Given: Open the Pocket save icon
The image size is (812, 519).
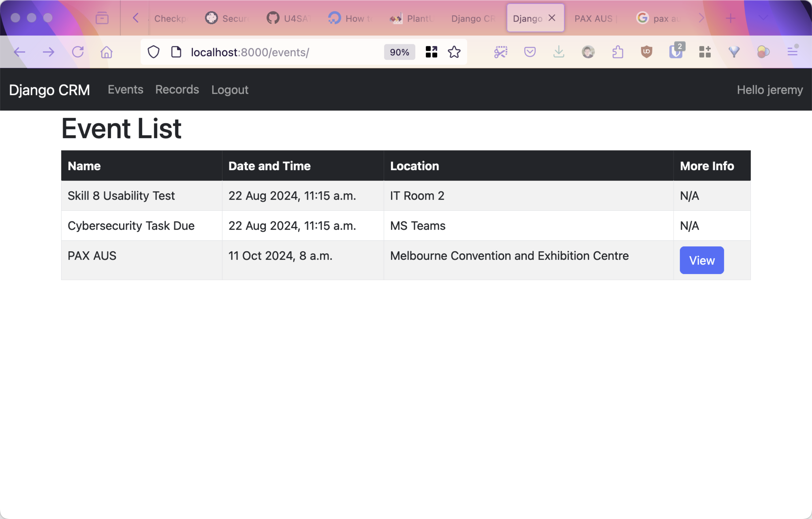Looking at the screenshot, I should [x=530, y=52].
